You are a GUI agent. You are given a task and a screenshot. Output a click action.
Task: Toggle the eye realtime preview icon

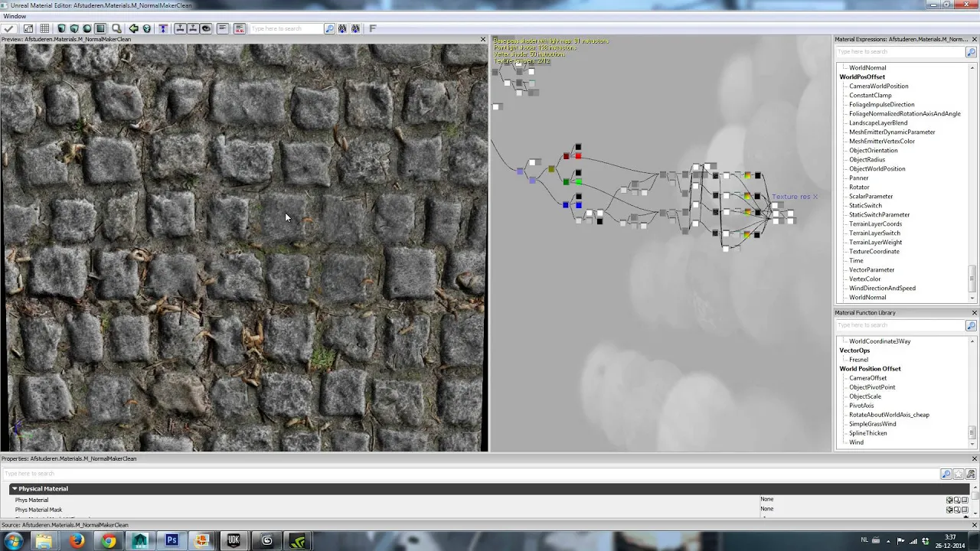[206, 28]
